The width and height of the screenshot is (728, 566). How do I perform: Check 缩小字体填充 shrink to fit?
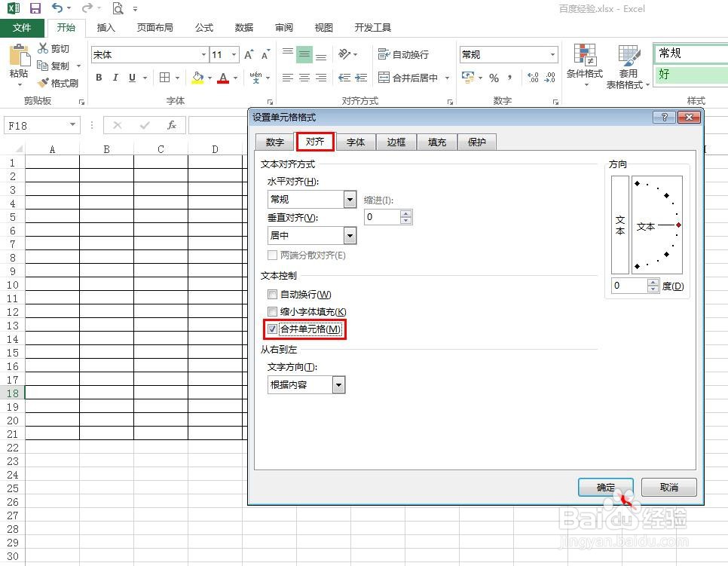click(273, 311)
